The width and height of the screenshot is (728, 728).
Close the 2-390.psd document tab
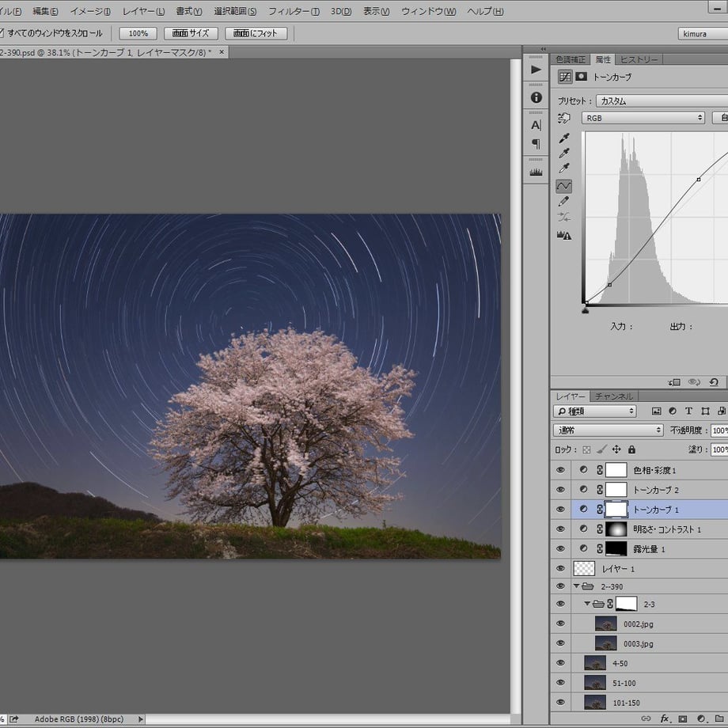pos(222,52)
